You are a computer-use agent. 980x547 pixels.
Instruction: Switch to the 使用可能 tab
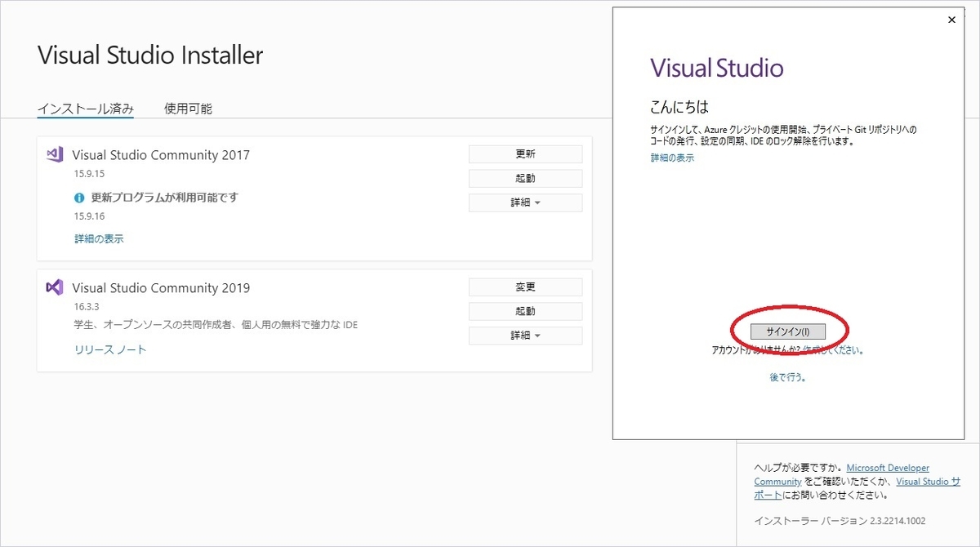tap(188, 109)
